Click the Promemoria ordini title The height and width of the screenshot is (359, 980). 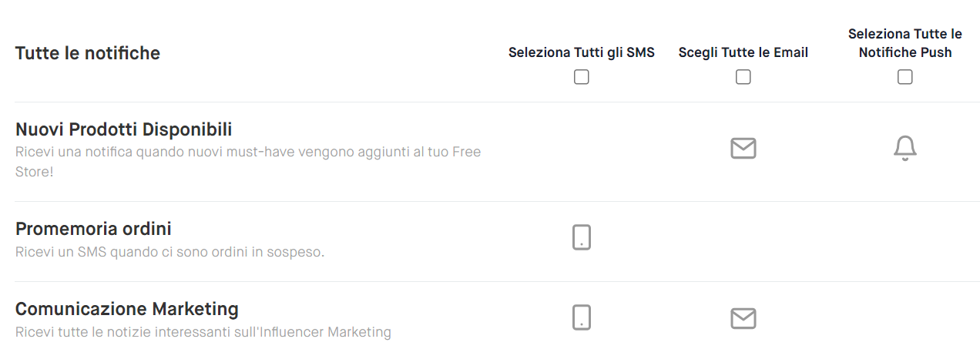pos(93,229)
